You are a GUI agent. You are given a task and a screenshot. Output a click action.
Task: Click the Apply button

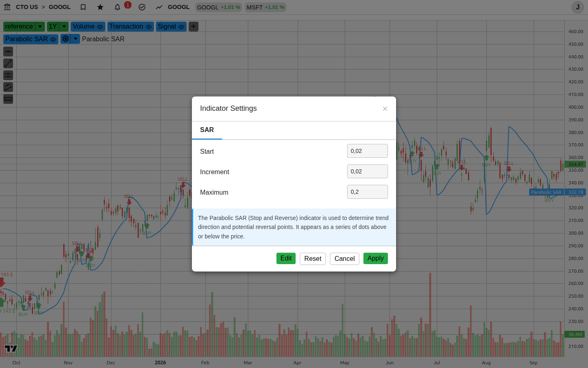tap(376, 258)
